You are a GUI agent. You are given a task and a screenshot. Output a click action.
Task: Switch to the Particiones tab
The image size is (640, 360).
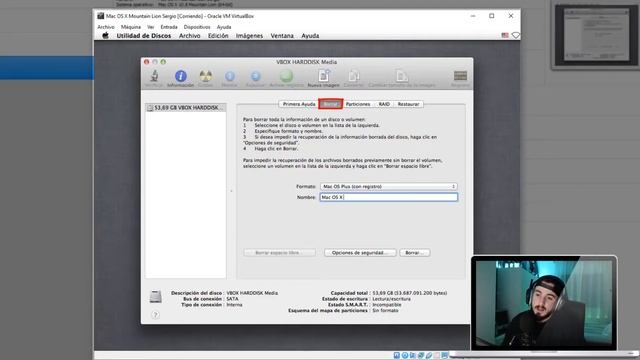coord(358,104)
